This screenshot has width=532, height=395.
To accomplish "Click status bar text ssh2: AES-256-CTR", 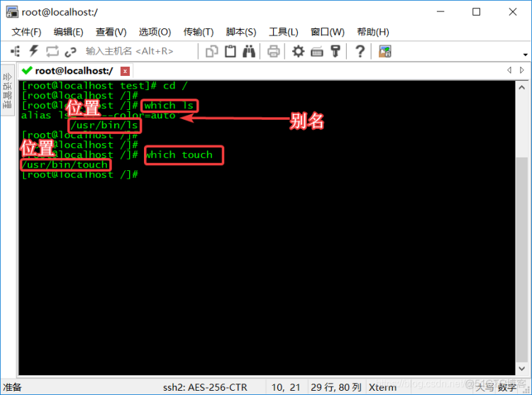I will pos(205,387).
